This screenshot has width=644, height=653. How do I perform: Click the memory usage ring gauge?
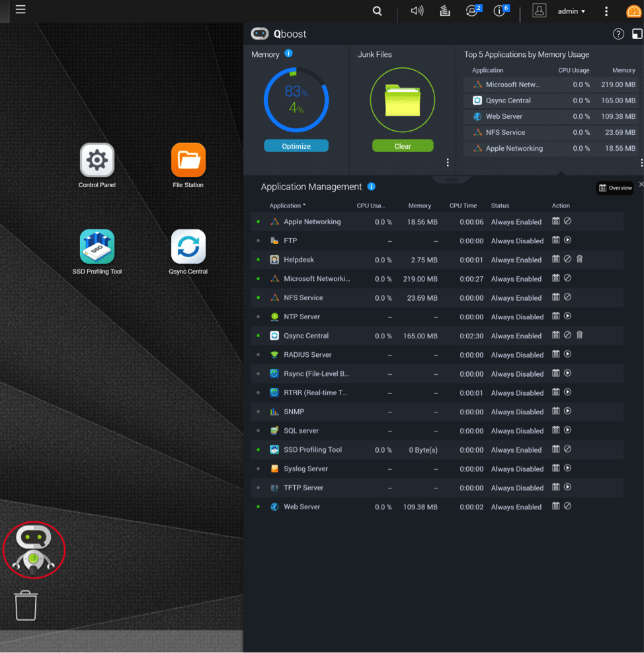pyautogui.click(x=296, y=100)
